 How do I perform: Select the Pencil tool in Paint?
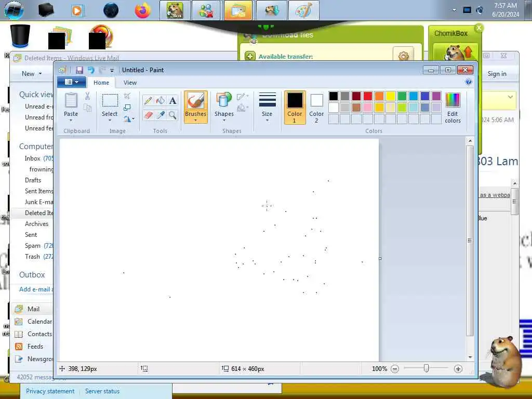(148, 100)
